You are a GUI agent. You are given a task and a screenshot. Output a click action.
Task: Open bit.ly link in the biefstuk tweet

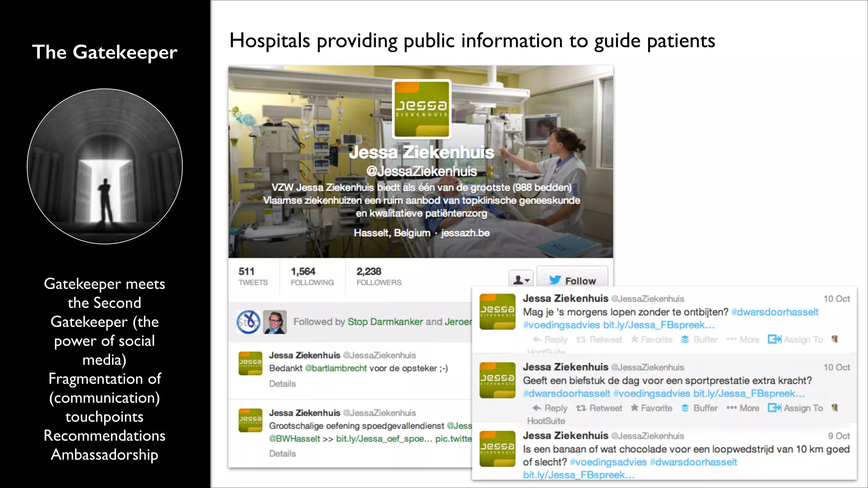click(749, 394)
